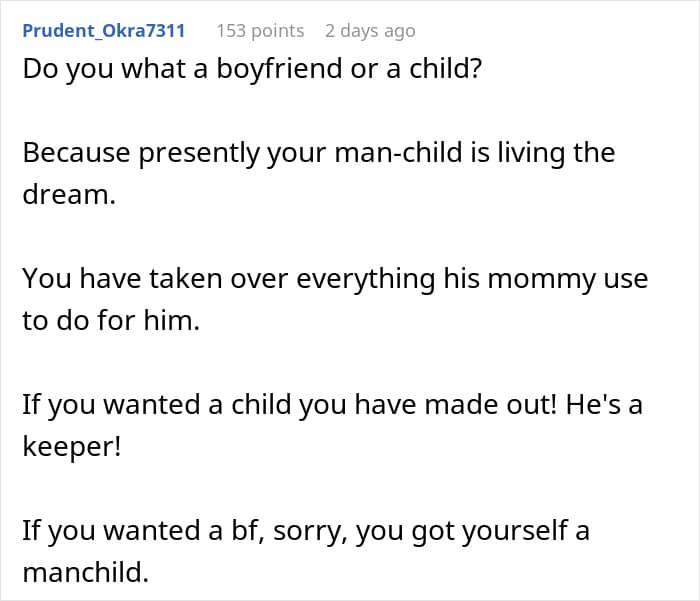
Task: Click the text "He's a" at the line end
Action: [604, 405]
